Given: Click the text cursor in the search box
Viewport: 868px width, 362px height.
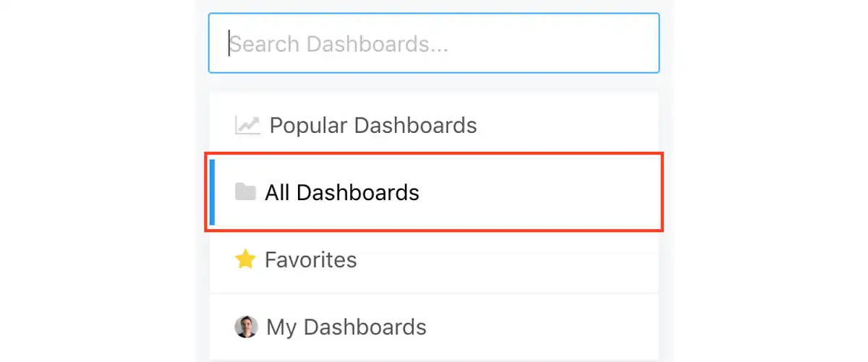Looking at the screenshot, I should [x=229, y=43].
